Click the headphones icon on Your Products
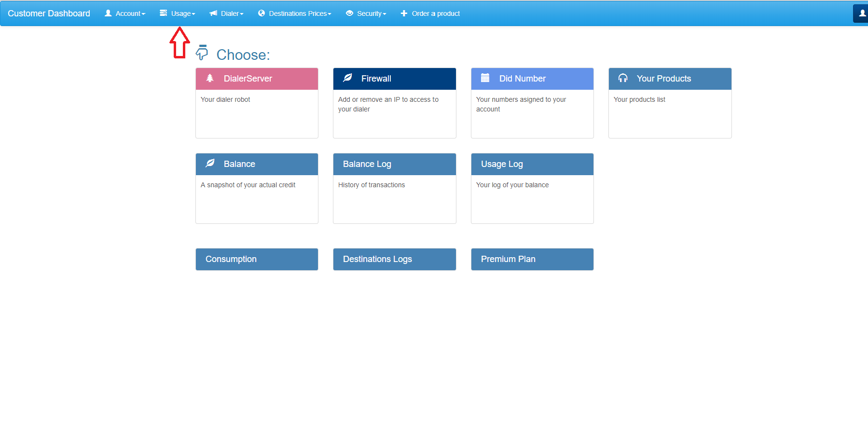 (x=623, y=78)
